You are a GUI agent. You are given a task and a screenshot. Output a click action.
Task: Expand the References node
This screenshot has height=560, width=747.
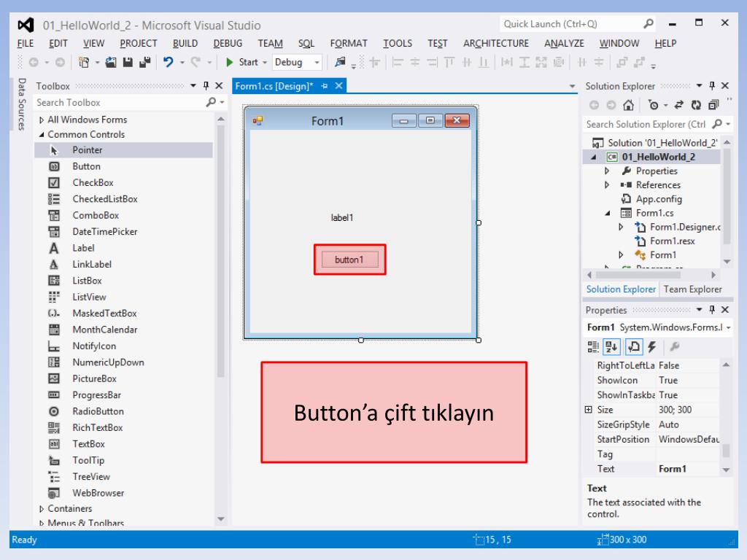(606, 184)
